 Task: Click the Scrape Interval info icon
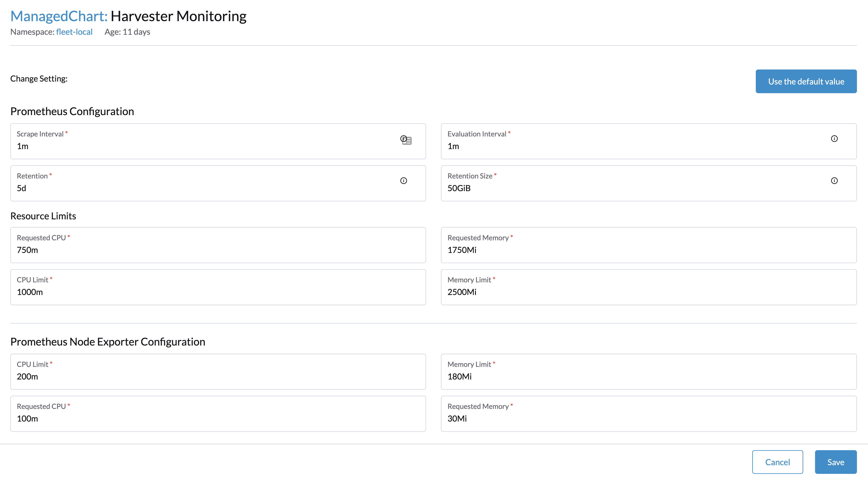403,138
